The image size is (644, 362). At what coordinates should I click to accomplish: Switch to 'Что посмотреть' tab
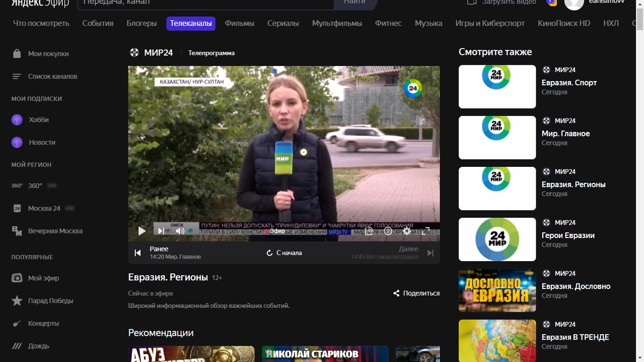(x=41, y=23)
